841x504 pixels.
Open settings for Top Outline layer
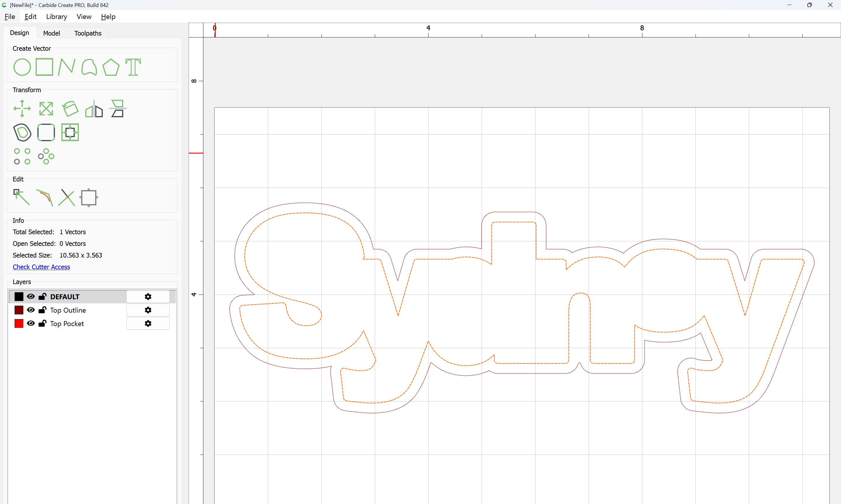pos(148,310)
